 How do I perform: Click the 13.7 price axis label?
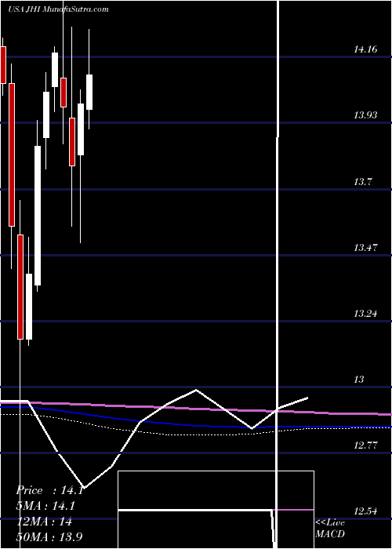coord(362,181)
